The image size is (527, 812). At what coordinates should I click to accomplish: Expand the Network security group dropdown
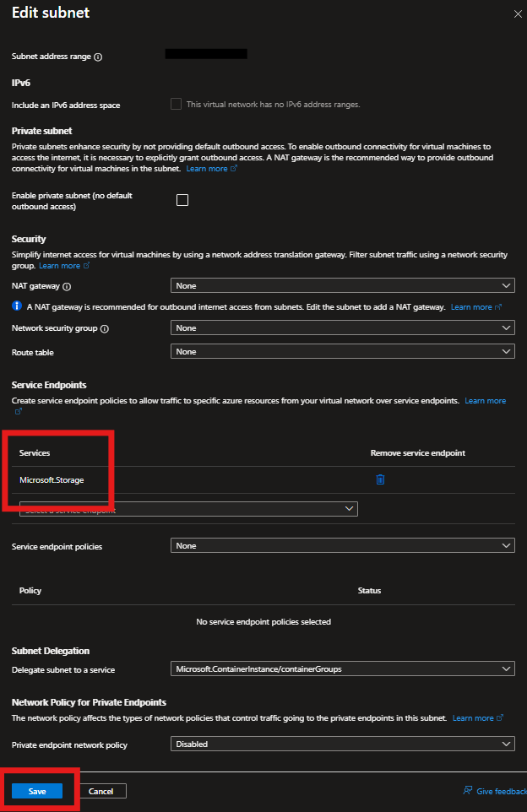(x=342, y=328)
